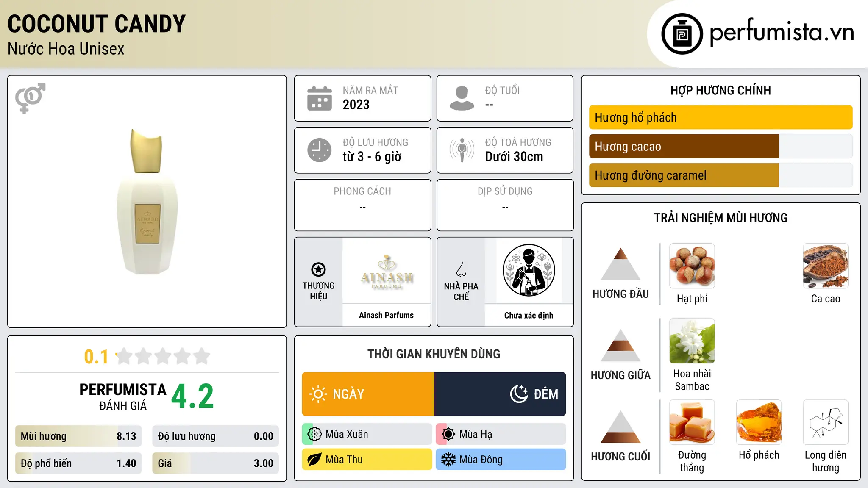Click the Hương cacao accord bar
Screen dimensions: 868x488
tap(721, 146)
